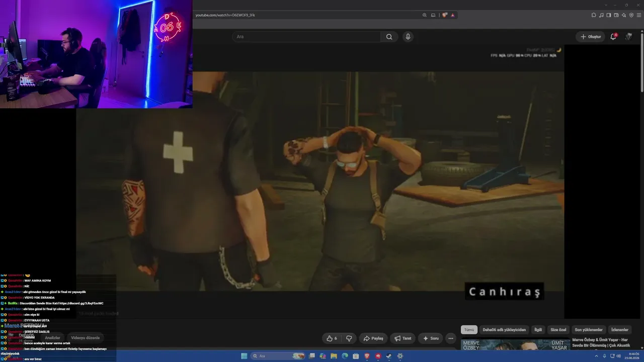Click the "Paylaş" share button
The width and height of the screenshot is (644, 362).
(x=373, y=338)
